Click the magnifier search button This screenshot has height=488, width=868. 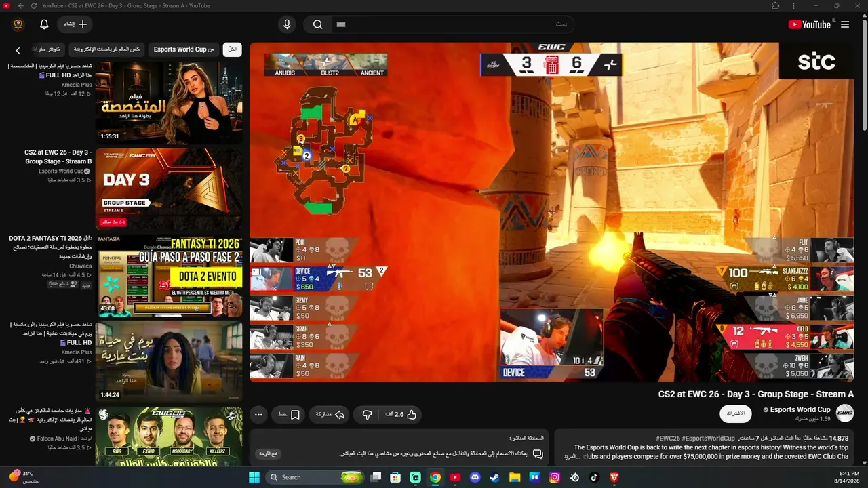(x=317, y=24)
